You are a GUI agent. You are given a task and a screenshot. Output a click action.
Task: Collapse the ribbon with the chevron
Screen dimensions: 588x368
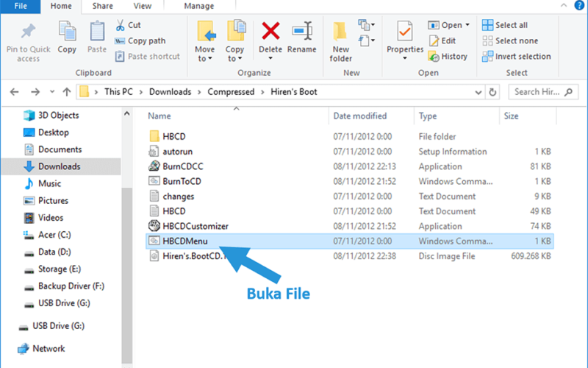point(564,5)
